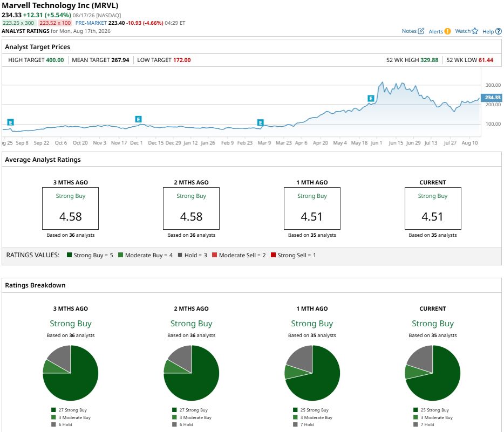Click the ask quote 223.52 x 100
Viewport: 504px width, 432px height.
(x=55, y=23)
